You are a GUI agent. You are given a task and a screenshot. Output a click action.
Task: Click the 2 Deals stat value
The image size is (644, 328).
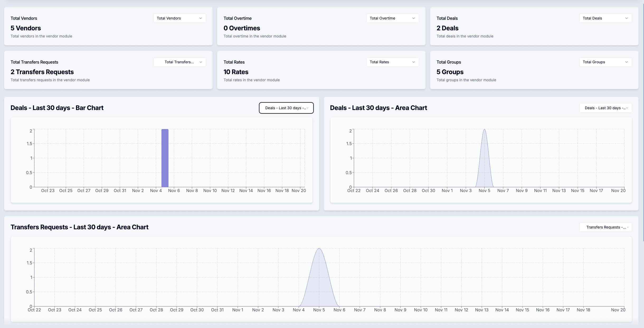(447, 28)
